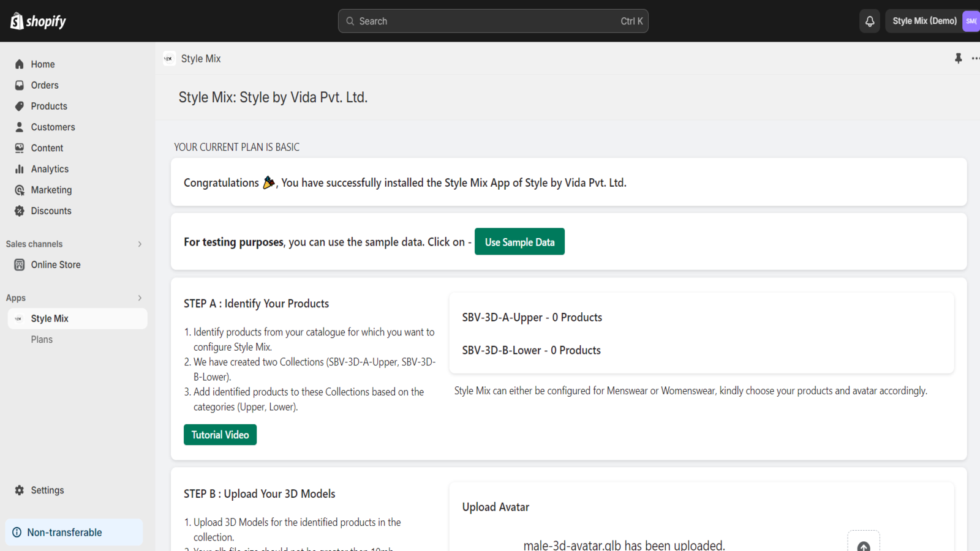This screenshot has height=551, width=980.
Task: Click STEP B : Upload Your 3D Models heading
Action: tap(260, 494)
